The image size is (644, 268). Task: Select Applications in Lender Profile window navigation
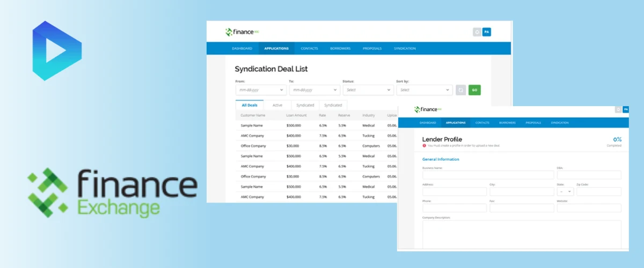[456, 123]
